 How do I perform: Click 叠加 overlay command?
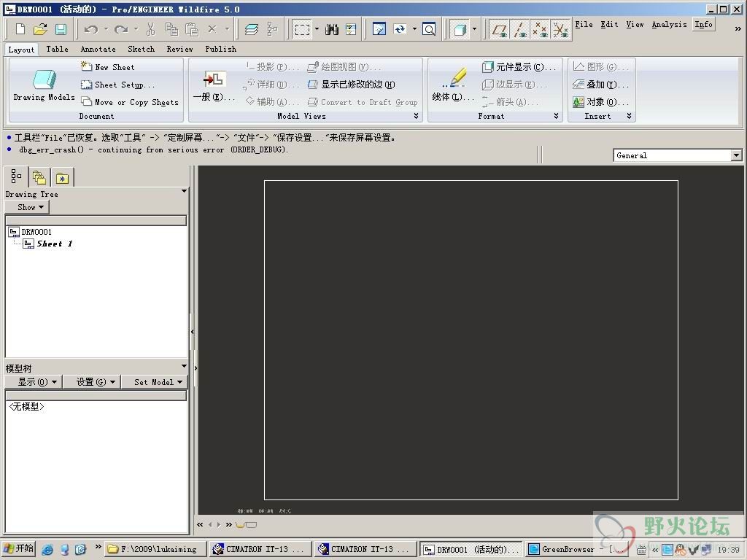coord(601,85)
